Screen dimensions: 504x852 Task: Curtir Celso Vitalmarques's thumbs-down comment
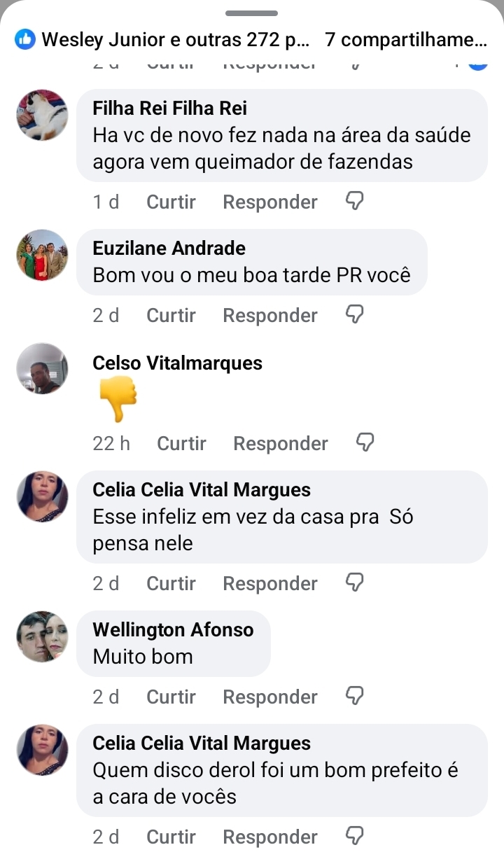[181, 443]
